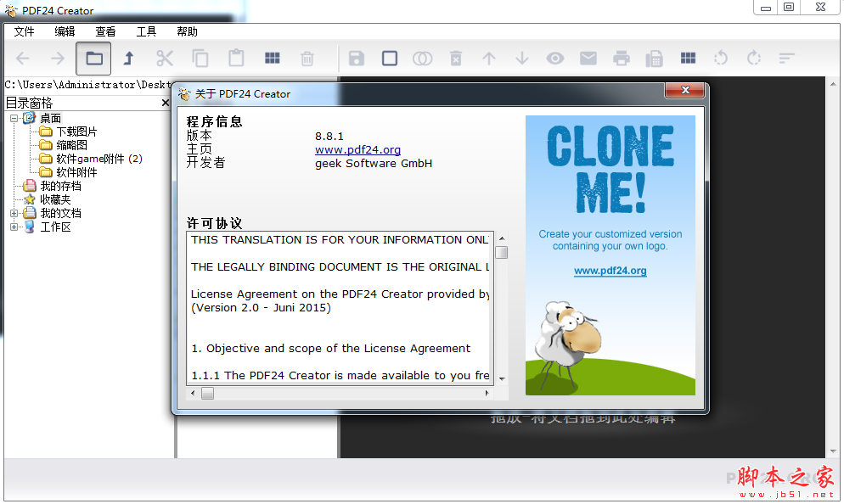Open the 文件 menu

coord(25,31)
